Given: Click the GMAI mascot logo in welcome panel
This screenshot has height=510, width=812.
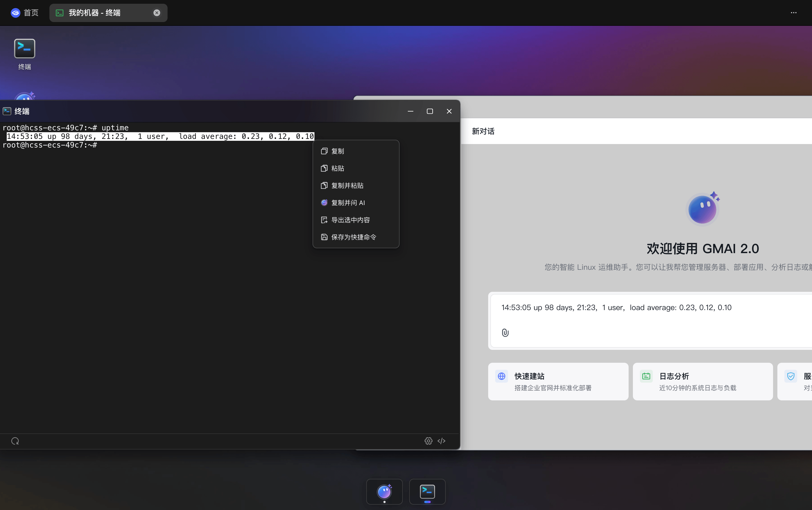Looking at the screenshot, I should [702, 209].
